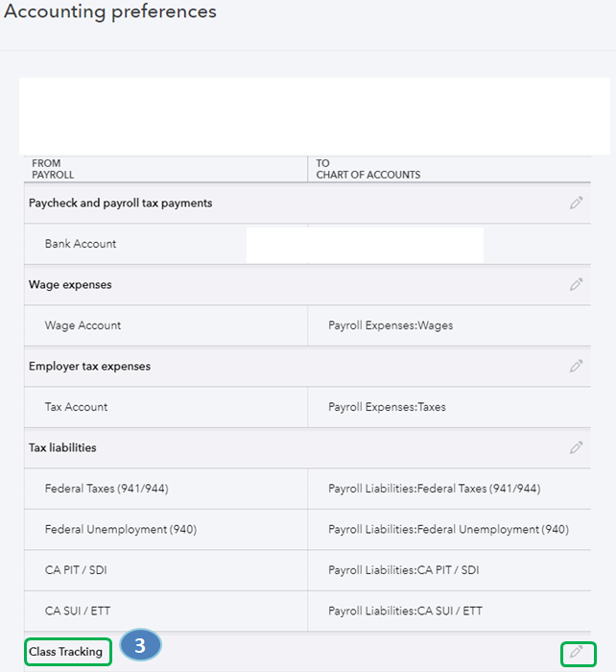Click the Wage Account row label
This screenshot has height=672, width=616.
point(83,325)
